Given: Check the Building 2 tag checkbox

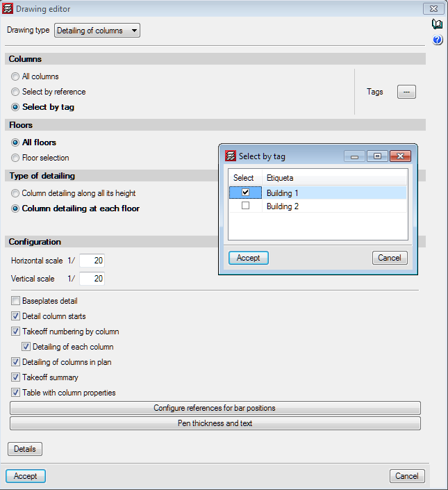Looking at the screenshot, I should 245,206.
